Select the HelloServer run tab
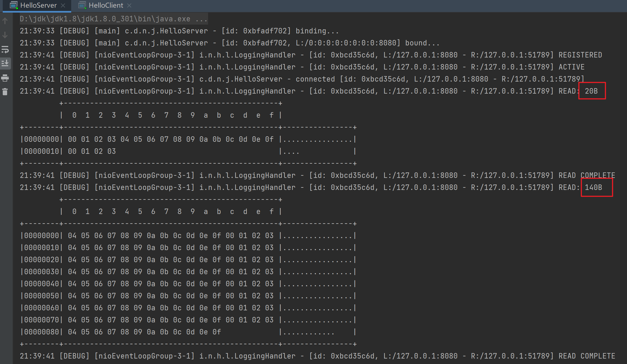 tap(38, 5)
